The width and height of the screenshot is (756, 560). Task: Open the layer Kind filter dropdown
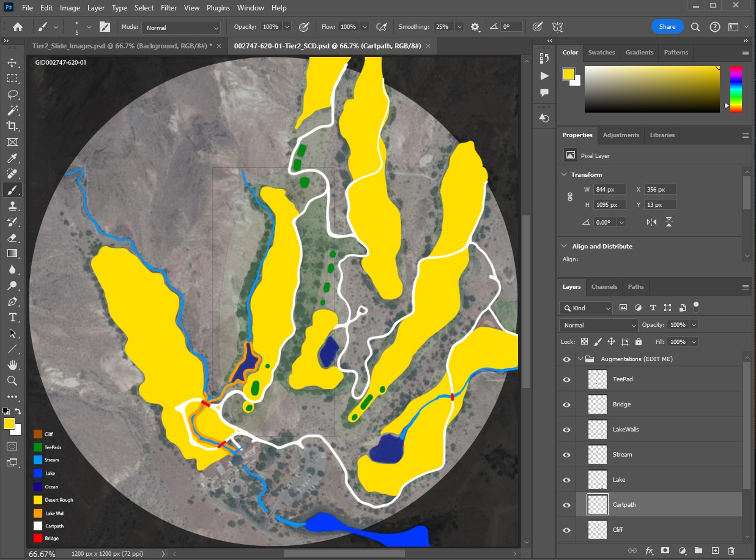(586, 308)
